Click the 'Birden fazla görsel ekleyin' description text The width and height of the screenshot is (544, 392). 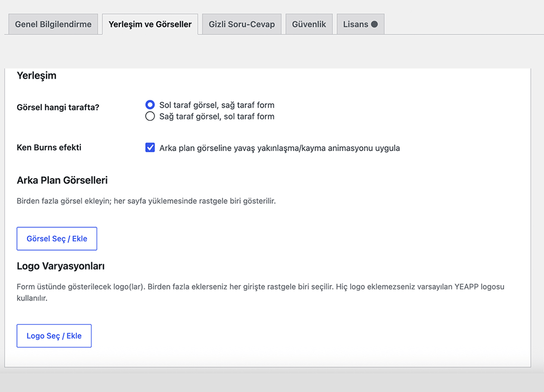pyautogui.click(x=146, y=201)
